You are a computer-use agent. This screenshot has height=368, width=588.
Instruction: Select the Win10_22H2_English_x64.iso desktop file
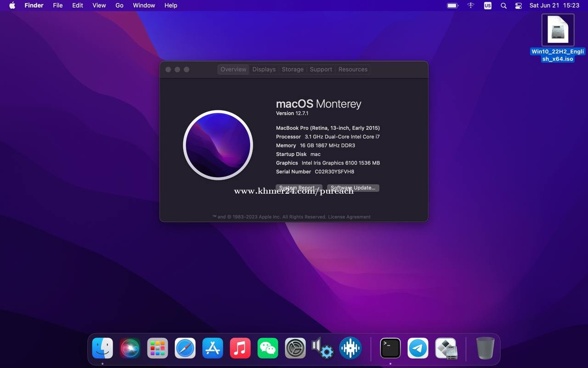pos(558,38)
